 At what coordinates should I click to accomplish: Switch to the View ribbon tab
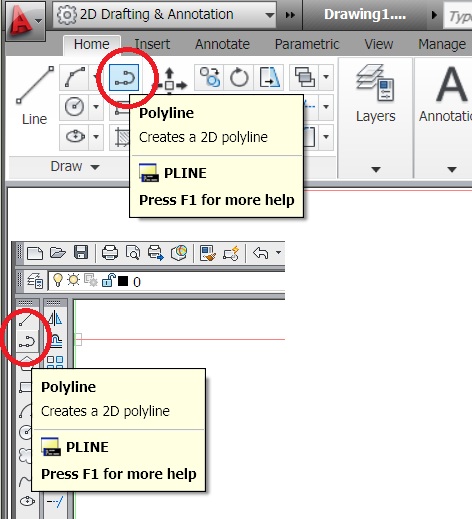(x=379, y=44)
